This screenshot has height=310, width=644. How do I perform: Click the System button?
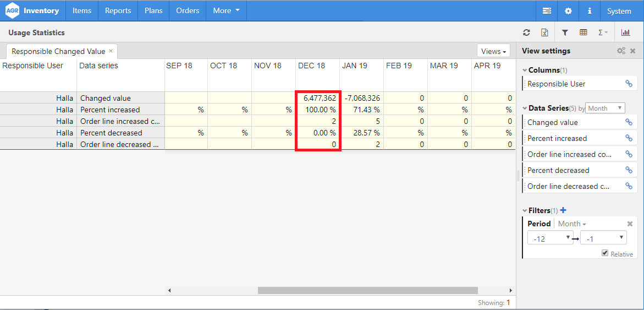tap(619, 10)
